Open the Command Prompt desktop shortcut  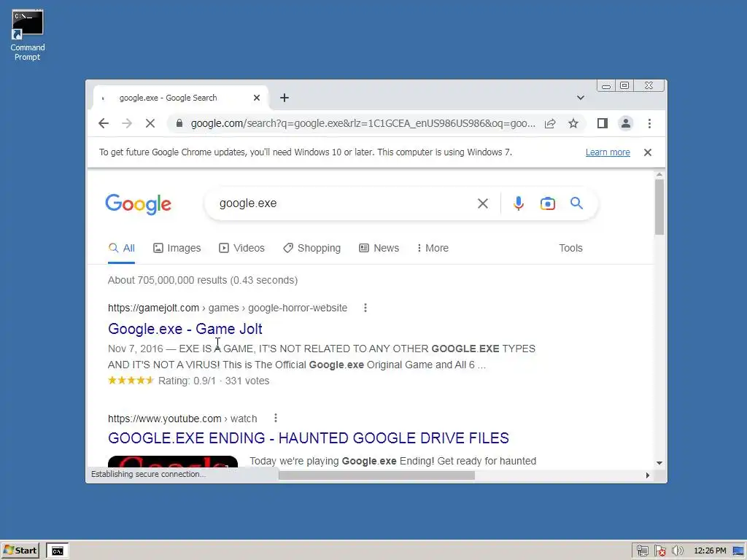(27, 35)
